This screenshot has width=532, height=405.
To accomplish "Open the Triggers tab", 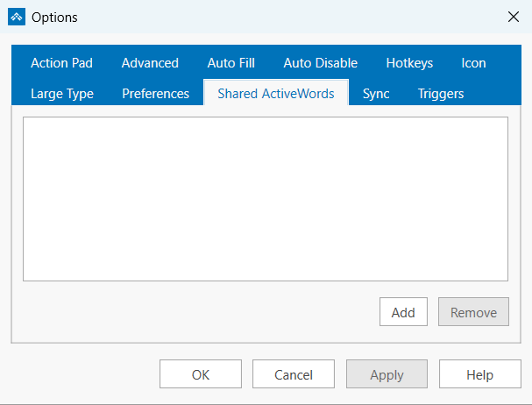I will pyautogui.click(x=440, y=94).
